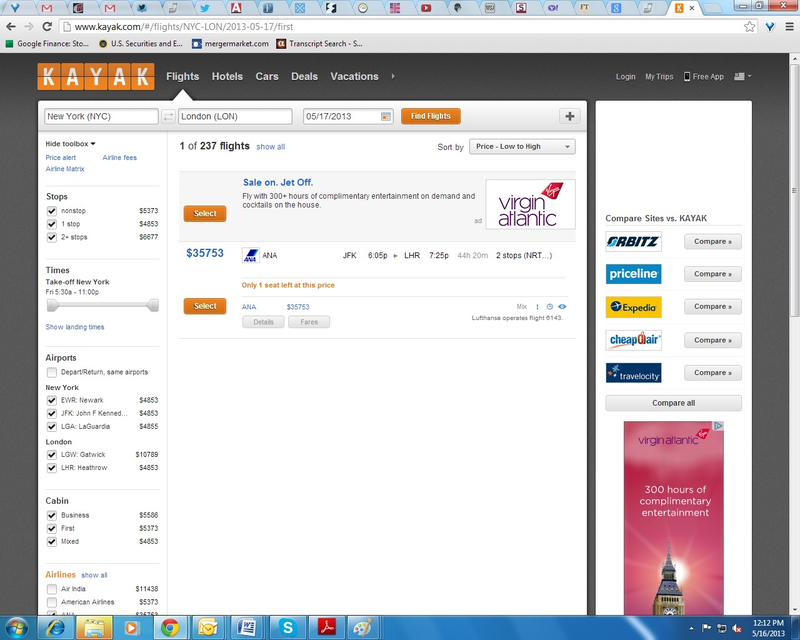800x640 pixels.
Task: Click the Fares button for the ANA flight
Action: click(309, 322)
